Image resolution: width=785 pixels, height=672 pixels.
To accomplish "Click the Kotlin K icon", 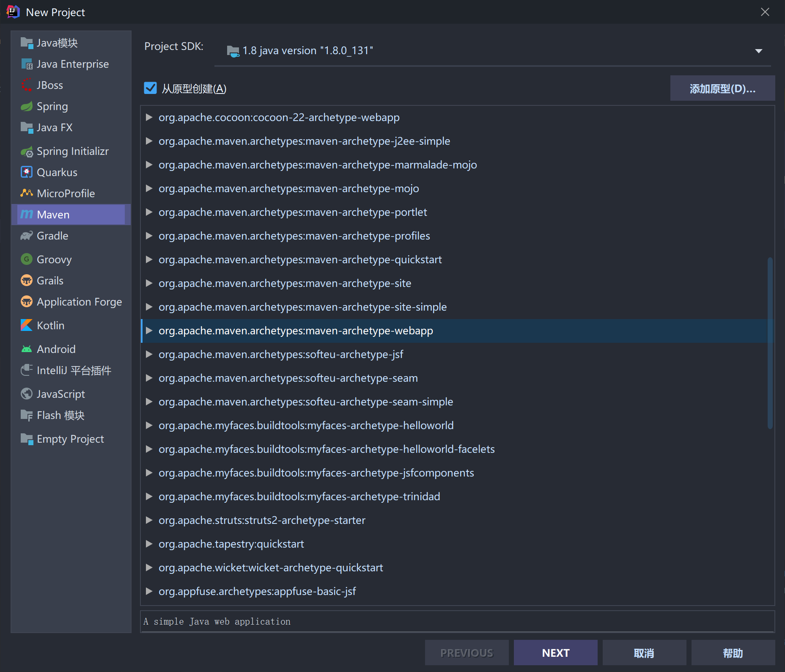I will 27,325.
